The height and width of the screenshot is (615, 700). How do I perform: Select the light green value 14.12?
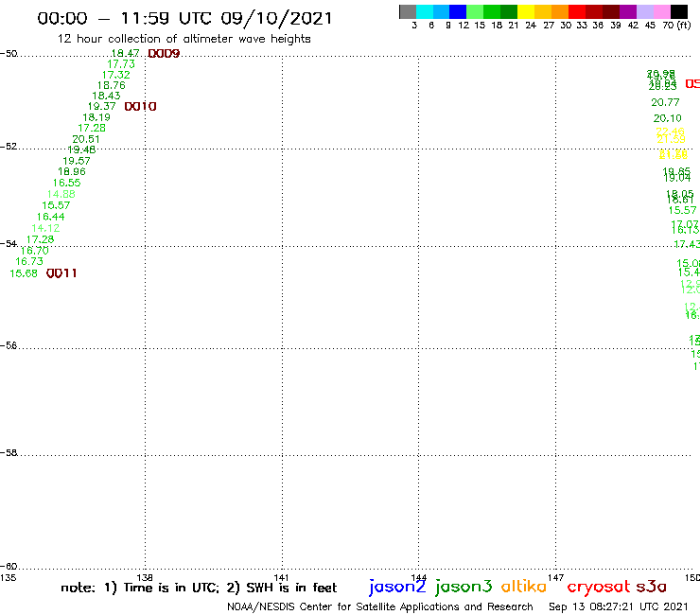pos(45,228)
